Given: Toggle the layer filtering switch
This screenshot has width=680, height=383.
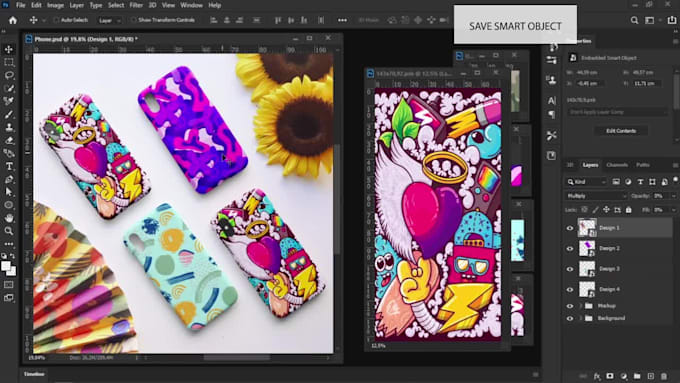Looking at the screenshot, I should (x=675, y=180).
